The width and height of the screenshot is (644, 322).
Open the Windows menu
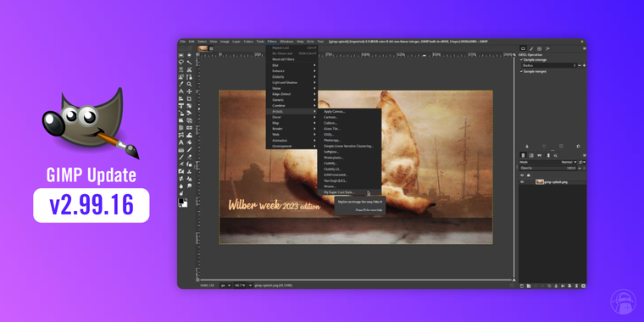pos(286,42)
